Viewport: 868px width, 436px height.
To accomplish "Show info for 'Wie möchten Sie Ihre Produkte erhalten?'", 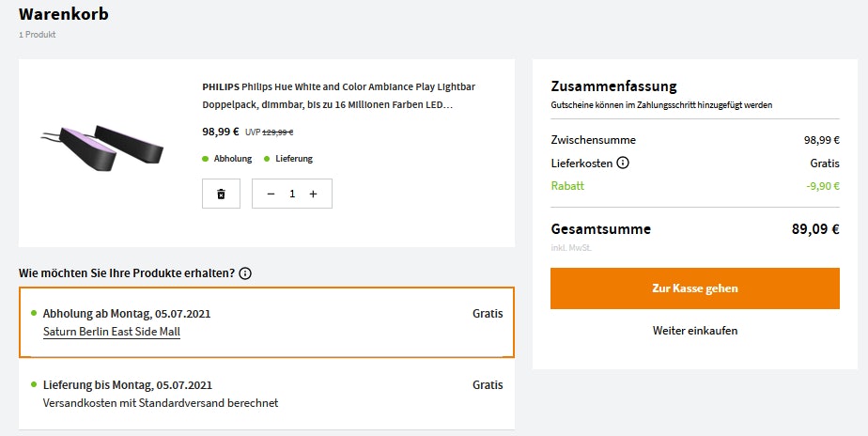I will pyautogui.click(x=245, y=273).
